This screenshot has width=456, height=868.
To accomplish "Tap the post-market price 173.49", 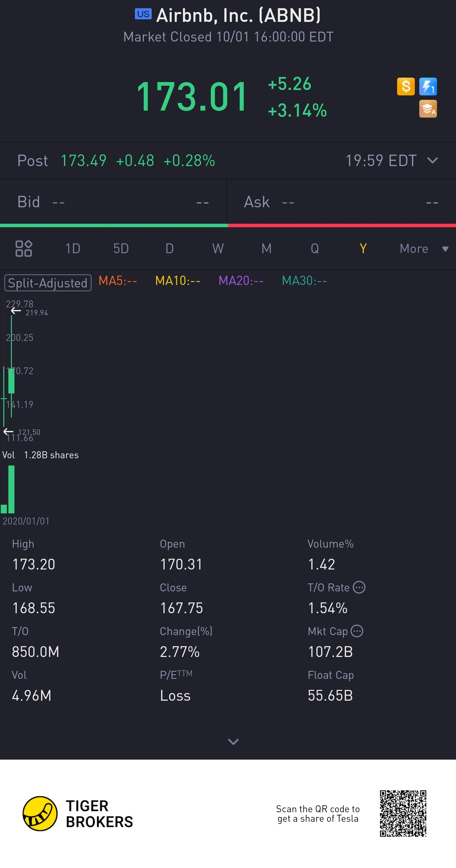I will coord(84,160).
